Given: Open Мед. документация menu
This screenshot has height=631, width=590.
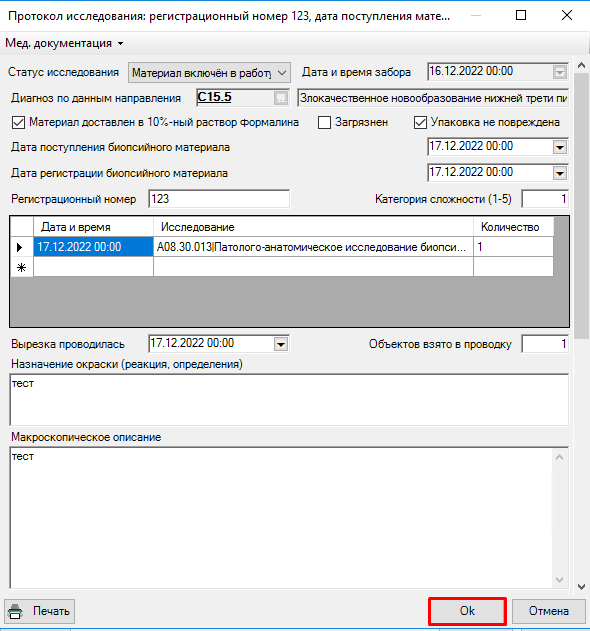Looking at the screenshot, I should click(64, 43).
